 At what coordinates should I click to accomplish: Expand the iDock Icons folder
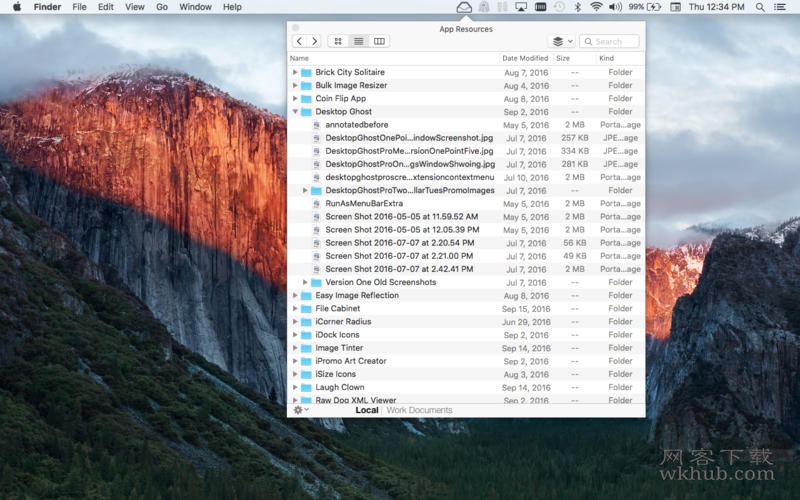[295, 335]
